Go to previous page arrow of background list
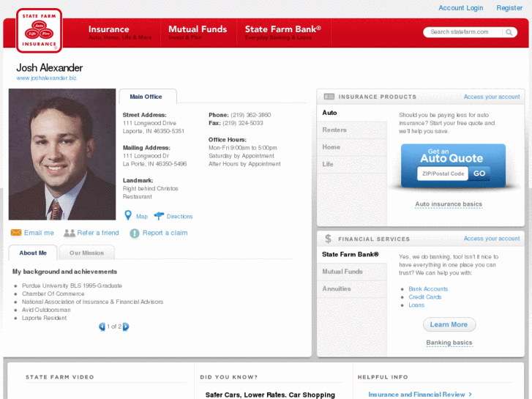This screenshot has height=399, width=532. click(102, 327)
